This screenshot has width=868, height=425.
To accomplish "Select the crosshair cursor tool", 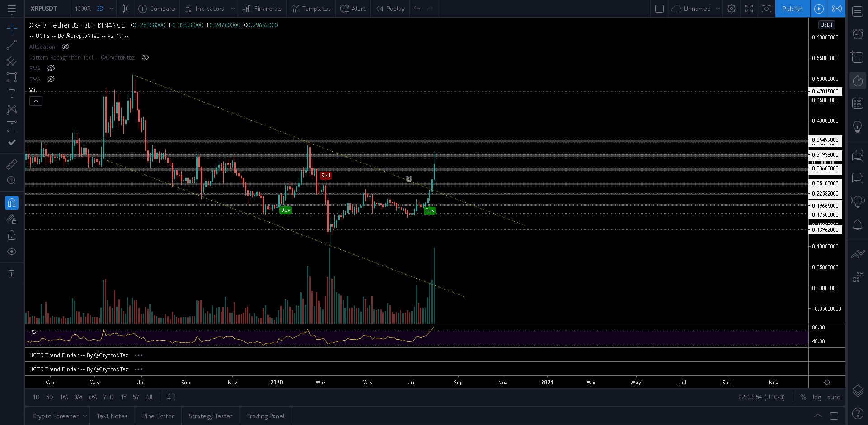I will (12, 28).
